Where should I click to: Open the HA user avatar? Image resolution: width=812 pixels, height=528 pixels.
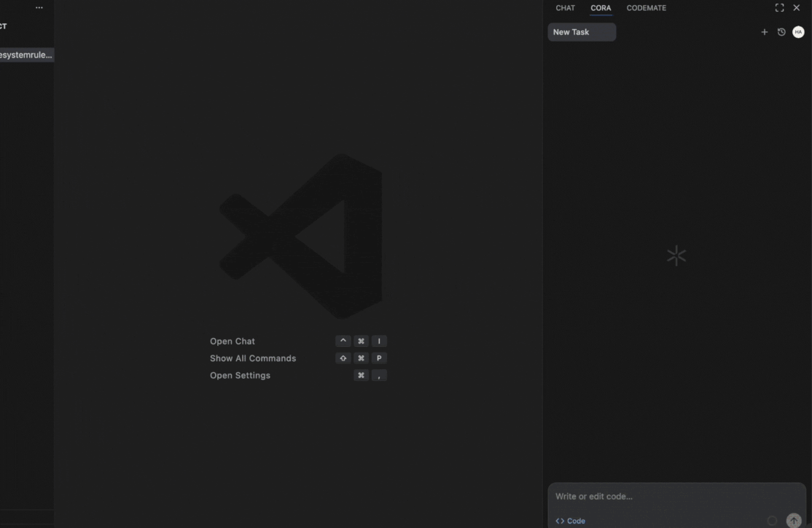798,32
